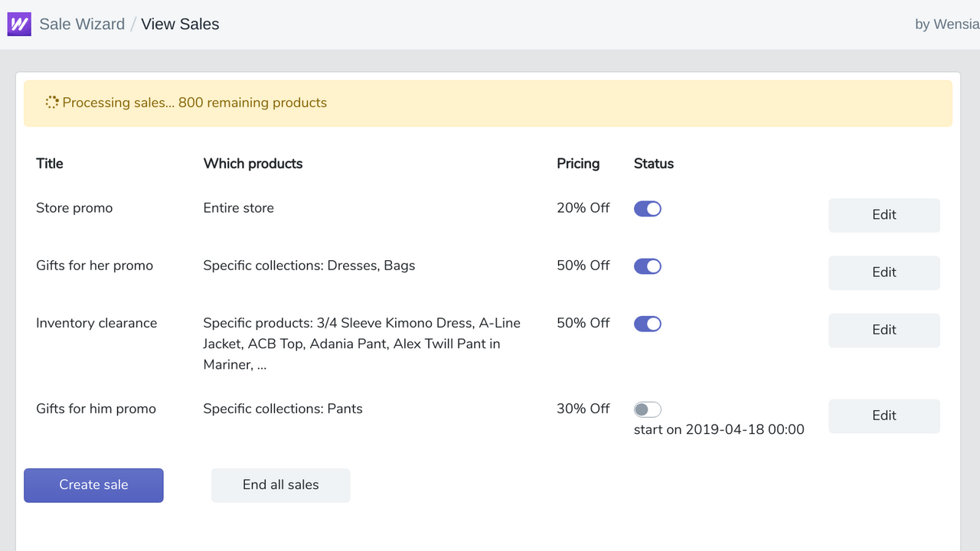Edit the Store promo sale
980x551 pixels.
[x=884, y=215]
